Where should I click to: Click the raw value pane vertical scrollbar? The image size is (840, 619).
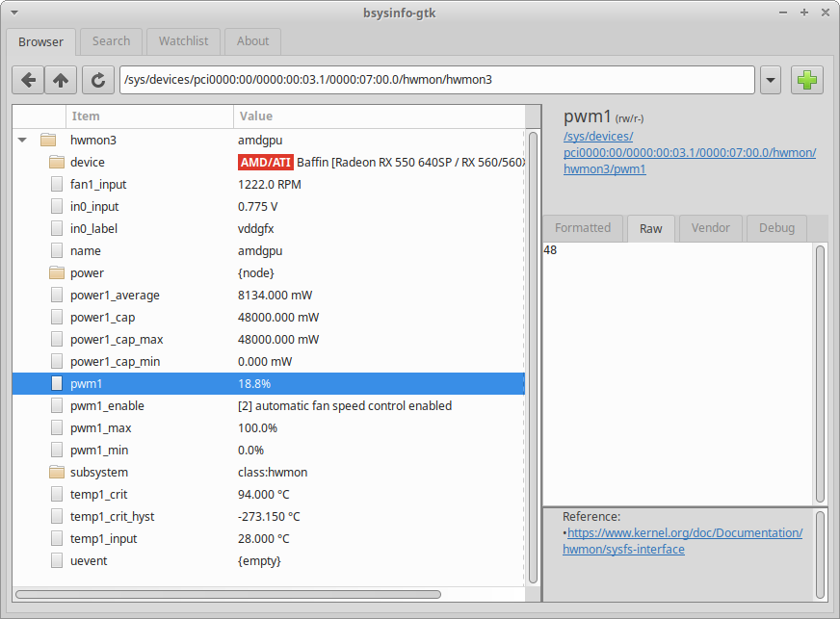[820, 374]
